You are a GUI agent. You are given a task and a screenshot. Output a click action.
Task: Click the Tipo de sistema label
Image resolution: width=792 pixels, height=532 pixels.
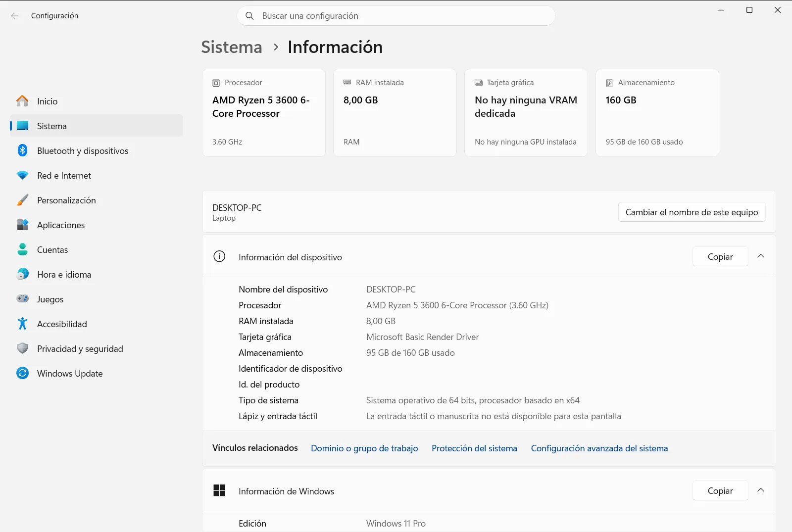click(268, 400)
